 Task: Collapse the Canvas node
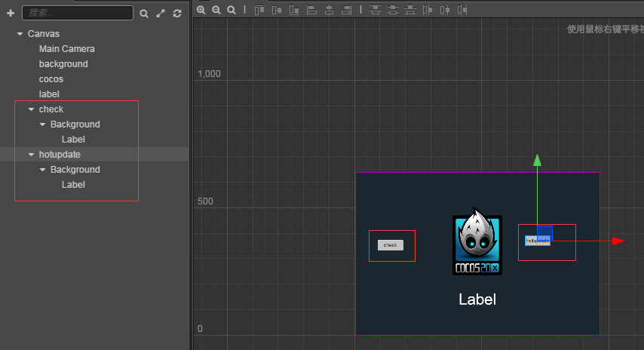(20, 34)
